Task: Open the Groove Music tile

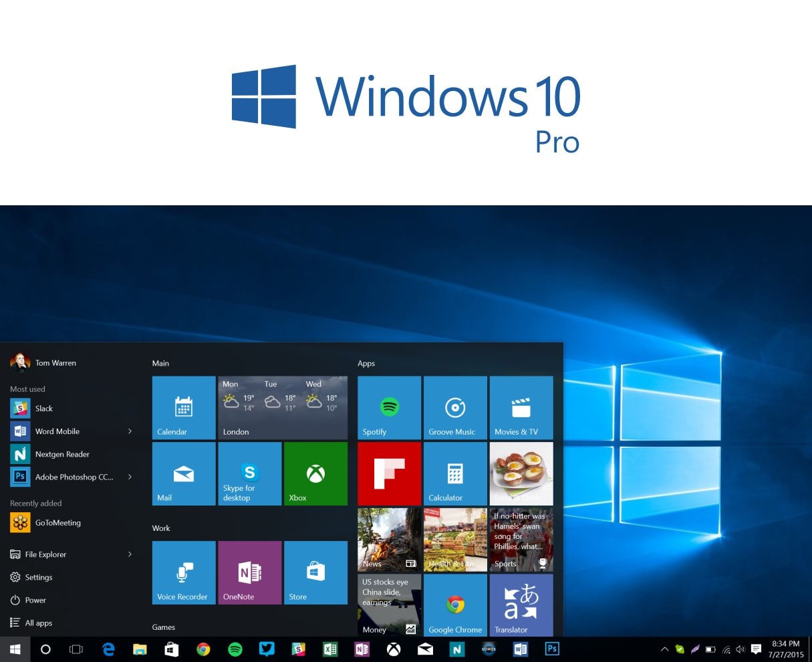Action: (x=455, y=407)
